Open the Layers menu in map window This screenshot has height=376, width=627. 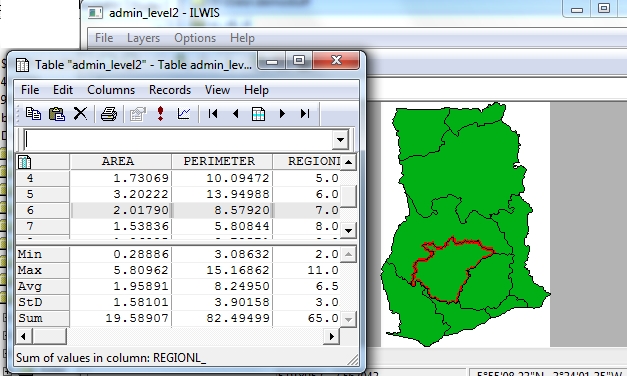point(143,38)
